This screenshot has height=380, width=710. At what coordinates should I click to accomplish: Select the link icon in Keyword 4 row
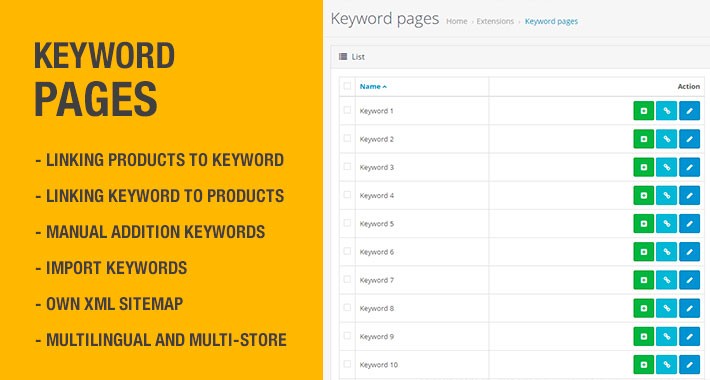[x=667, y=196]
